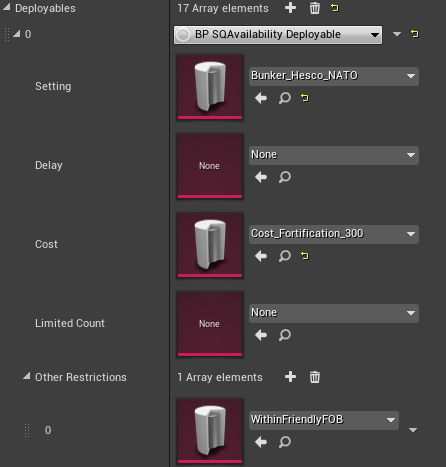Click the Setting asset thumbnail
This screenshot has width=446, height=467.
(210, 87)
